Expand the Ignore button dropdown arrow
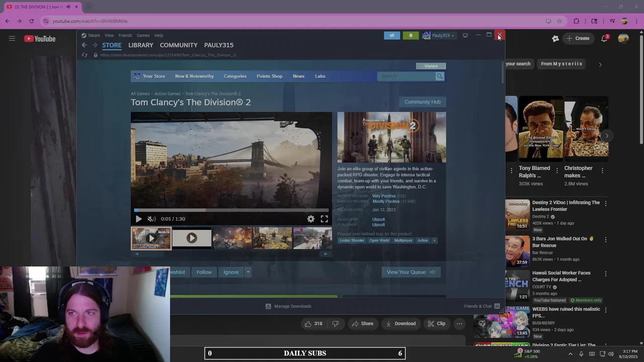Viewport: 644px width, 362px height. pos(248,272)
